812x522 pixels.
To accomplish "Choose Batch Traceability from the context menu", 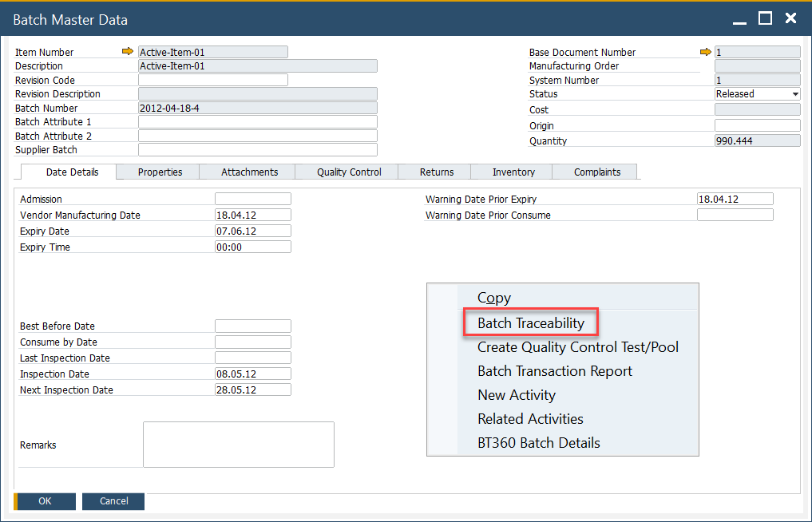I will click(x=530, y=322).
